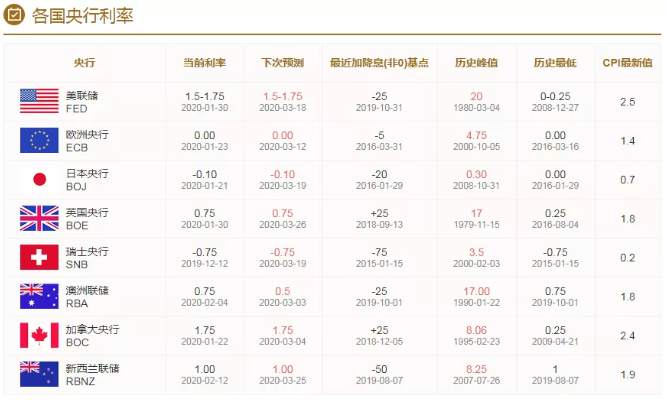Select the 瑞士央行 SNB bank name

pyautogui.click(x=87, y=258)
